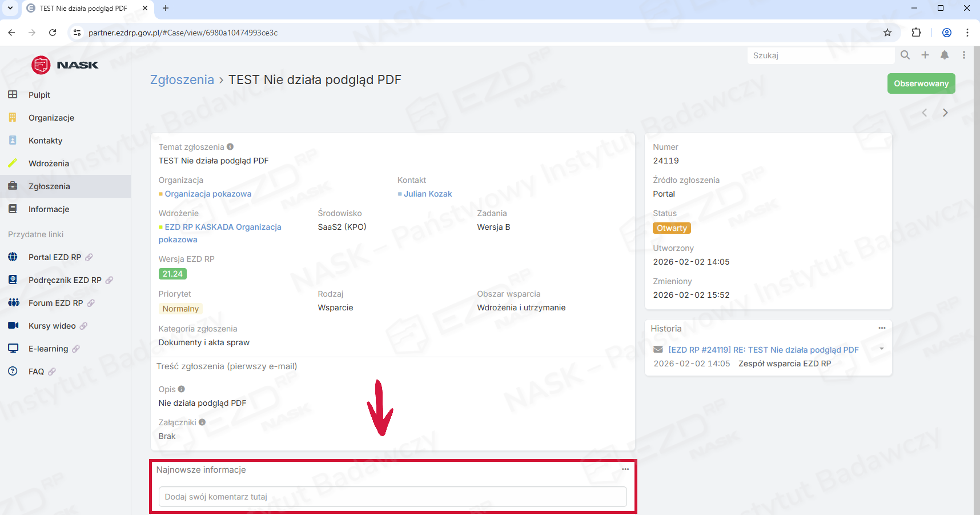Click the comment field Dodaj swój komentarz tutaj
The image size is (980, 515).
392,497
